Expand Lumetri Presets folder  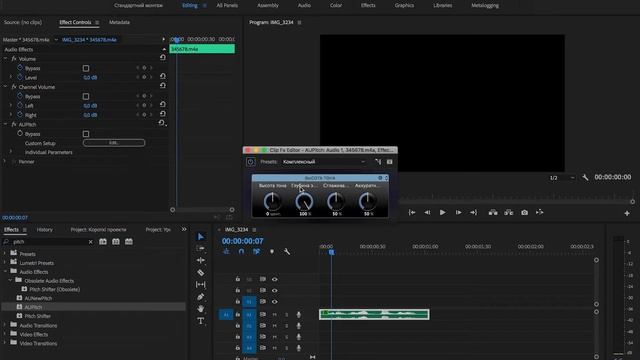coord(5,263)
